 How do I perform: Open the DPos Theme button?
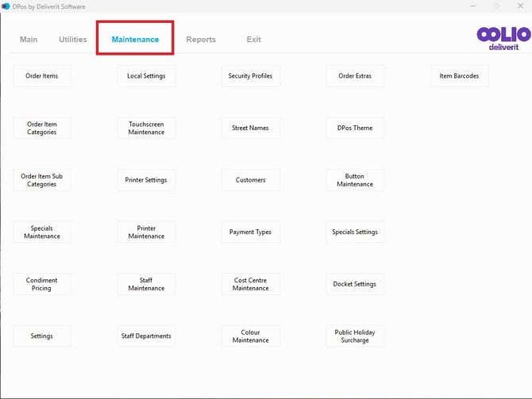tap(355, 129)
